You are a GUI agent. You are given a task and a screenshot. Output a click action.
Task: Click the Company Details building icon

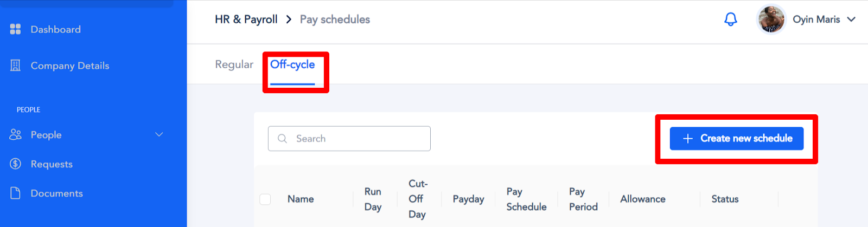point(15,66)
